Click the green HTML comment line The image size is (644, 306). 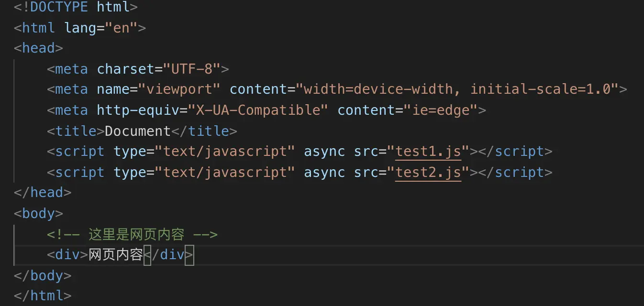[x=132, y=234]
